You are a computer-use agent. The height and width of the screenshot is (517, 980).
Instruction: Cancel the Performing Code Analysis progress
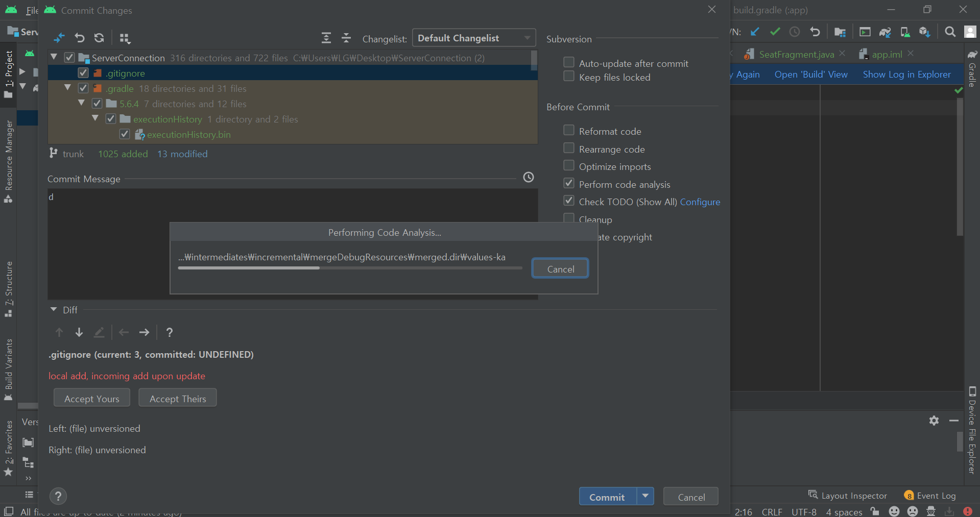coord(560,268)
